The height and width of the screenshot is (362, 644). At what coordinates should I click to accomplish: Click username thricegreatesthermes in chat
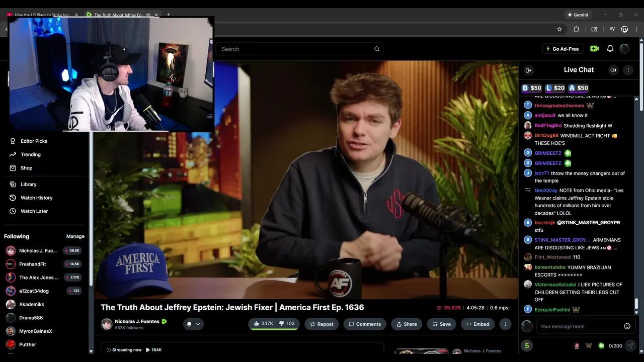pyautogui.click(x=559, y=106)
